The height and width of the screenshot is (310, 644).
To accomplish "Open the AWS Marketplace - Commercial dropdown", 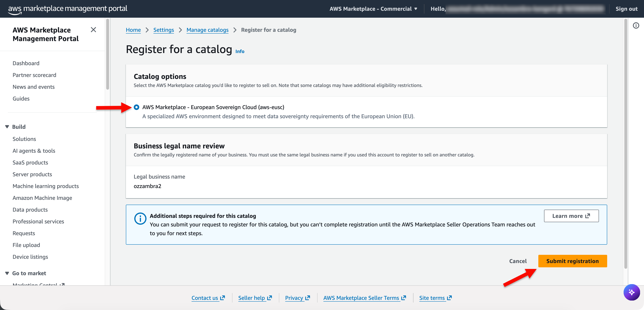I will [373, 9].
